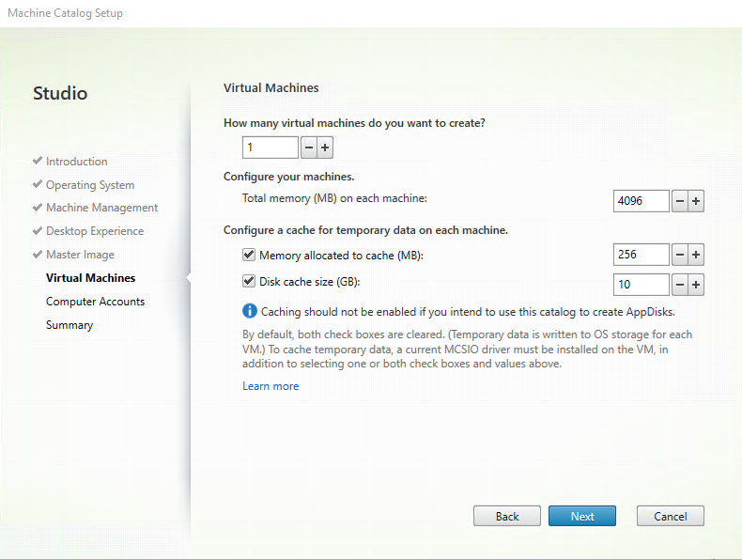742x560 pixels.
Task: Go to the Introduction step
Action: pyautogui.click(x=76, y=162)
